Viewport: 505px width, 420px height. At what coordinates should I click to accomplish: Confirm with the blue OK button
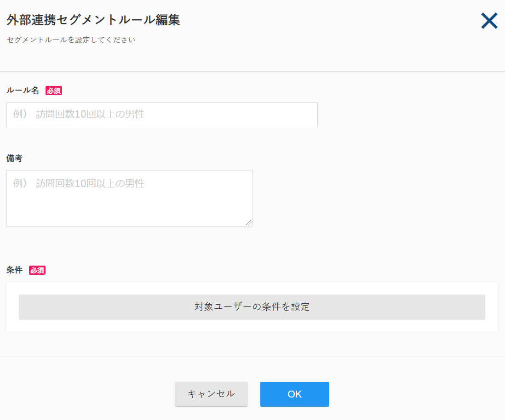coord(295,394)
